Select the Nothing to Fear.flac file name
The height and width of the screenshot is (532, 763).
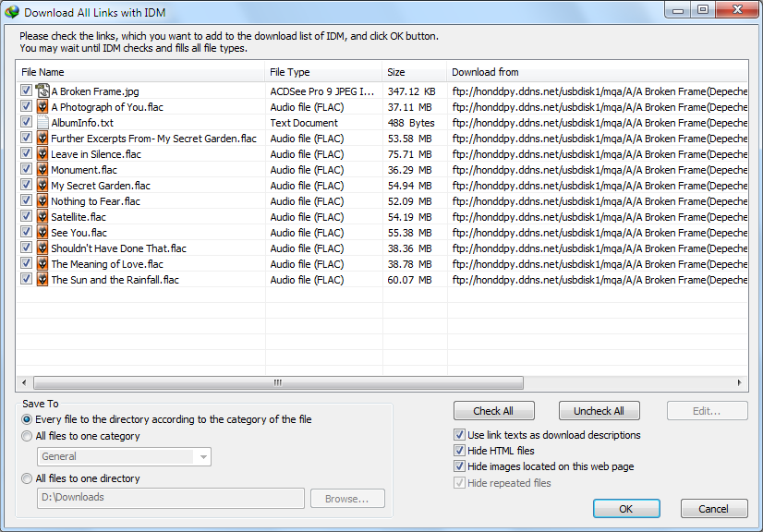tap(95, 201)
